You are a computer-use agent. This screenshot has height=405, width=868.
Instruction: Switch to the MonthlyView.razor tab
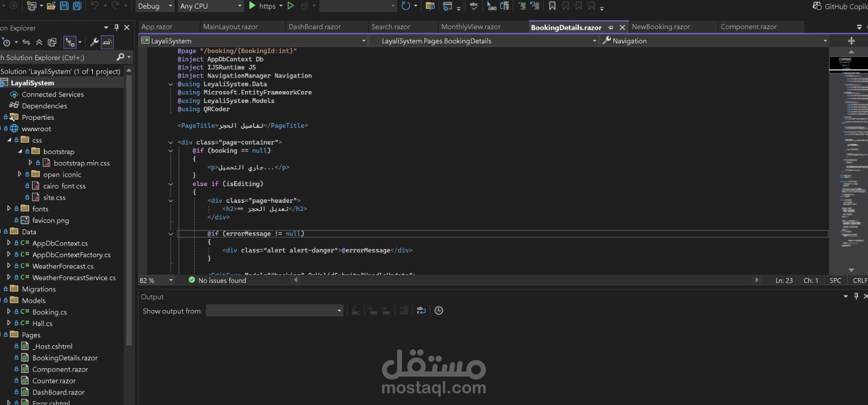click(x=471, y=27)
